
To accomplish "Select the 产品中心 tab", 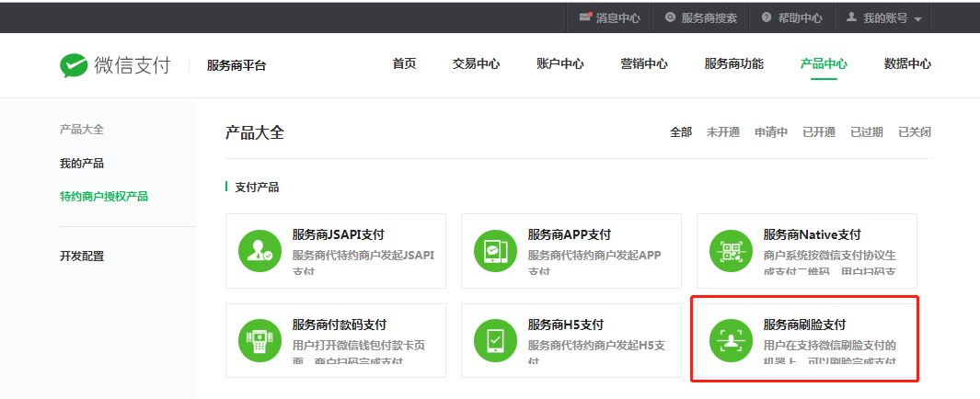I will point(824,63).
